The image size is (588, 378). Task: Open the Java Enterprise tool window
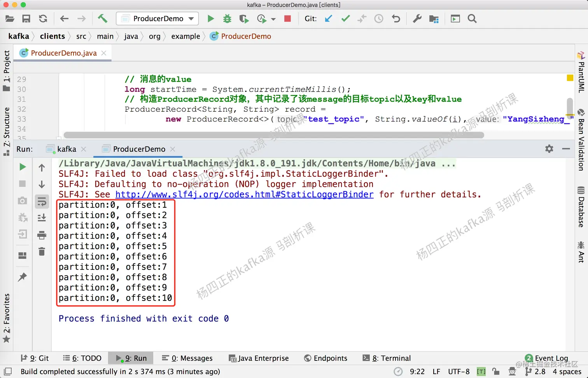click(x=259, y=358)
